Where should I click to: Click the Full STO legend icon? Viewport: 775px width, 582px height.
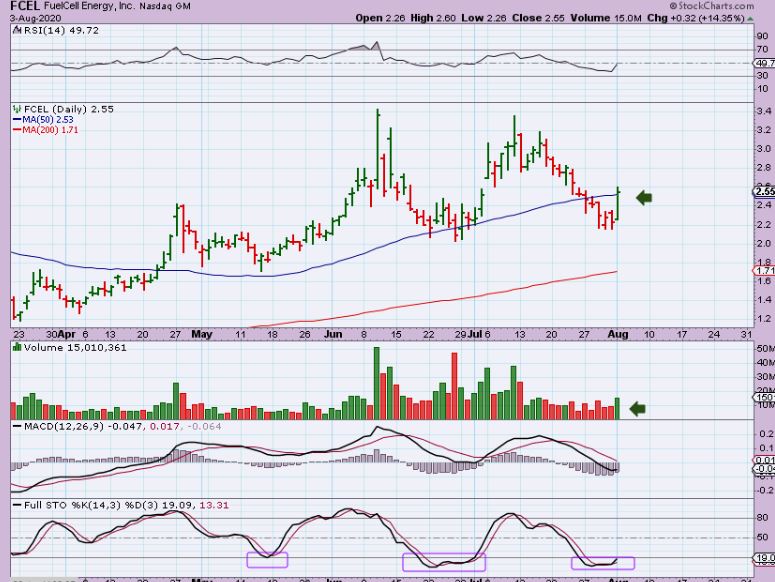[16, 505]
